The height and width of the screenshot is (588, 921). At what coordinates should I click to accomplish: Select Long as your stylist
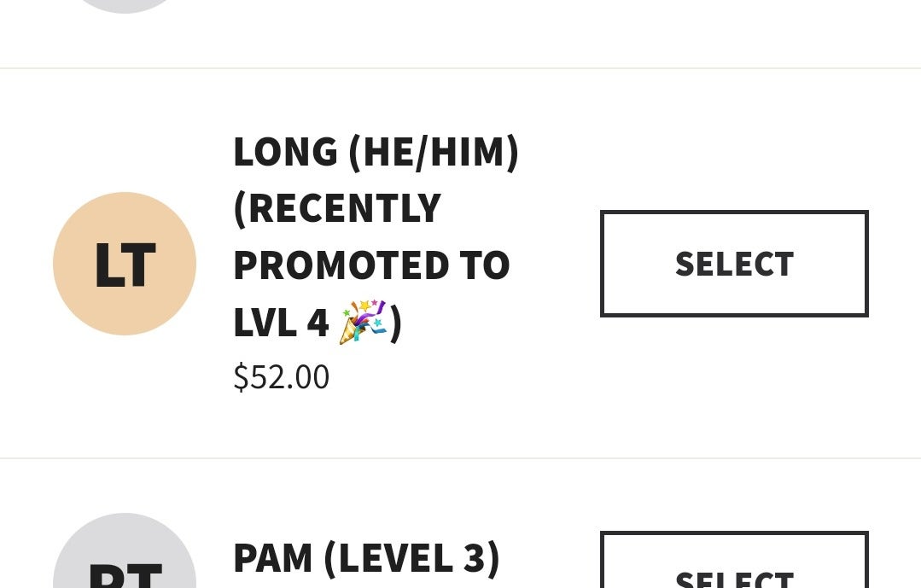734,264
